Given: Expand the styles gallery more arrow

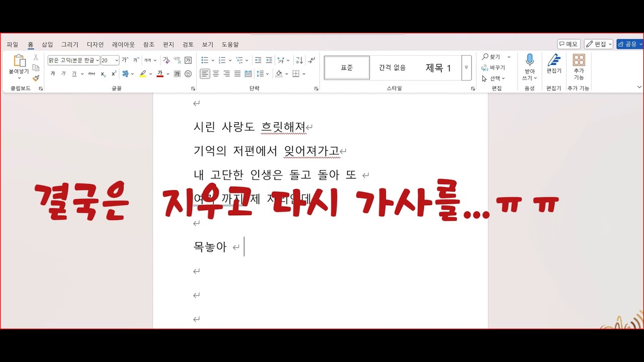Looking at the screenshot, I should 466,67.
